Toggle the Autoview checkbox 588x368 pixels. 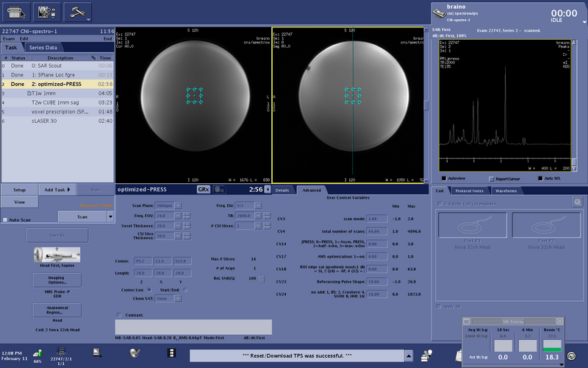coord(444,178)
